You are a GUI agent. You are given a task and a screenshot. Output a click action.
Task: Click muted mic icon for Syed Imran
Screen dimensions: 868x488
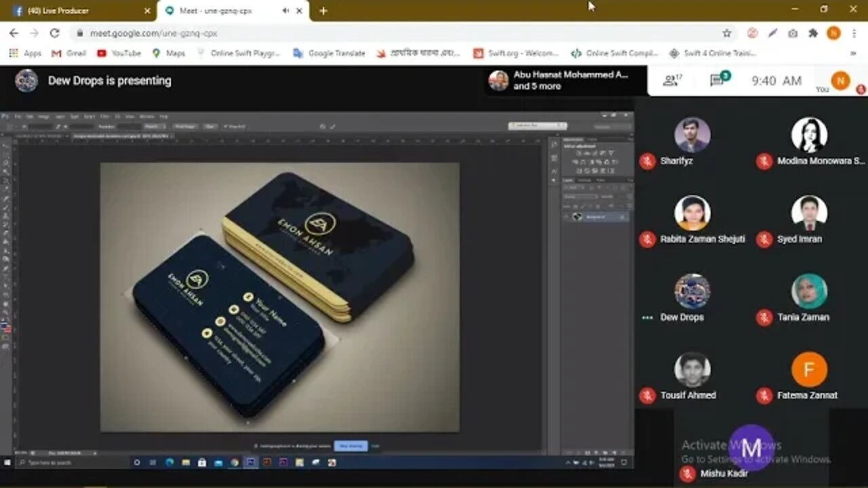click(x=764, y=239)
